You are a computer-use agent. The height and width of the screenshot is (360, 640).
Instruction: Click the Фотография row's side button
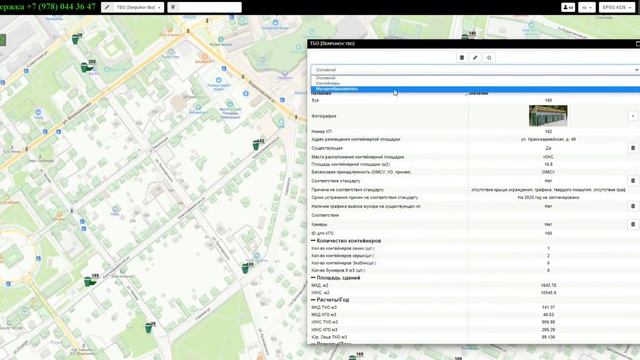click(x=633, y=116)
